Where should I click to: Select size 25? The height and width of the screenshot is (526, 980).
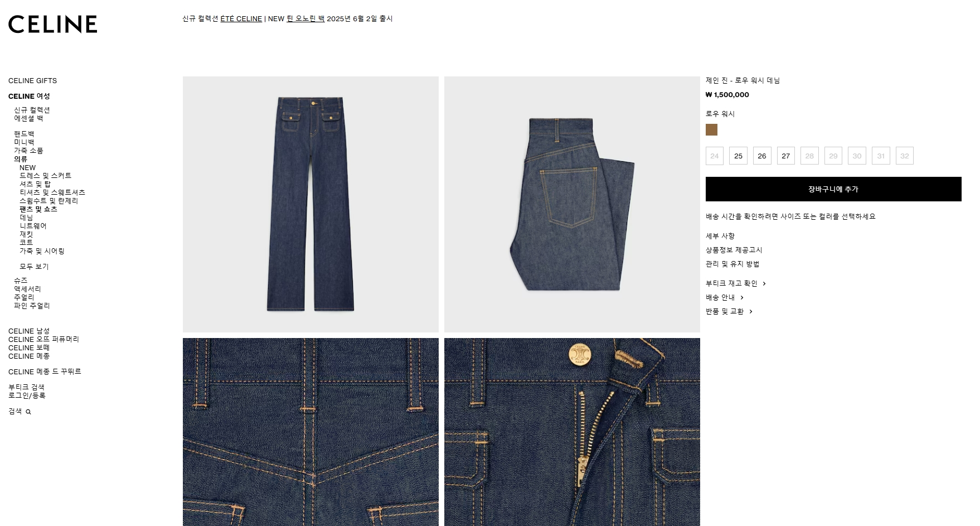(x=738, y=156)
